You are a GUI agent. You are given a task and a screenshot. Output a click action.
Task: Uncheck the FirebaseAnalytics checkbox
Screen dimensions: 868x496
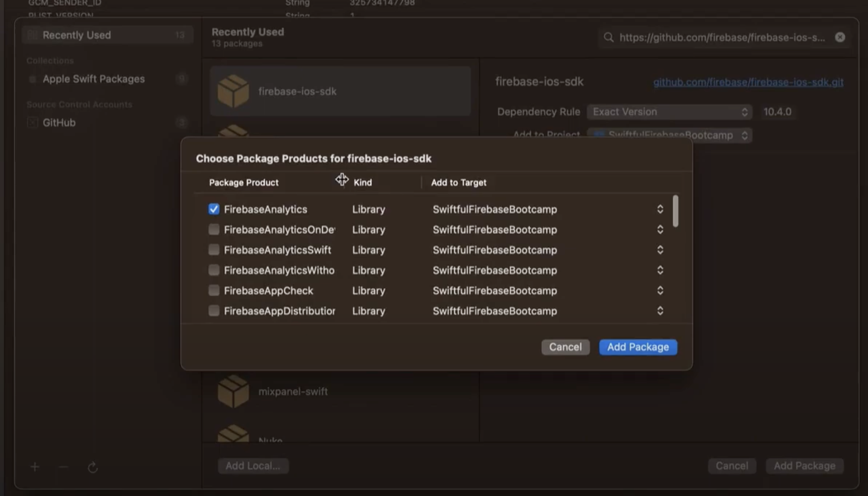point(214,209)
